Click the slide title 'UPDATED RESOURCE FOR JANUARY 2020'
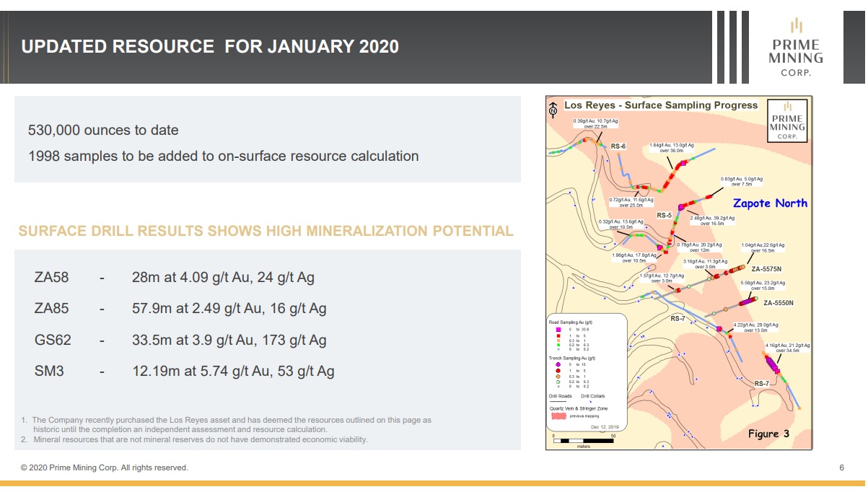The image size is (868, 492). pos(210,47)
